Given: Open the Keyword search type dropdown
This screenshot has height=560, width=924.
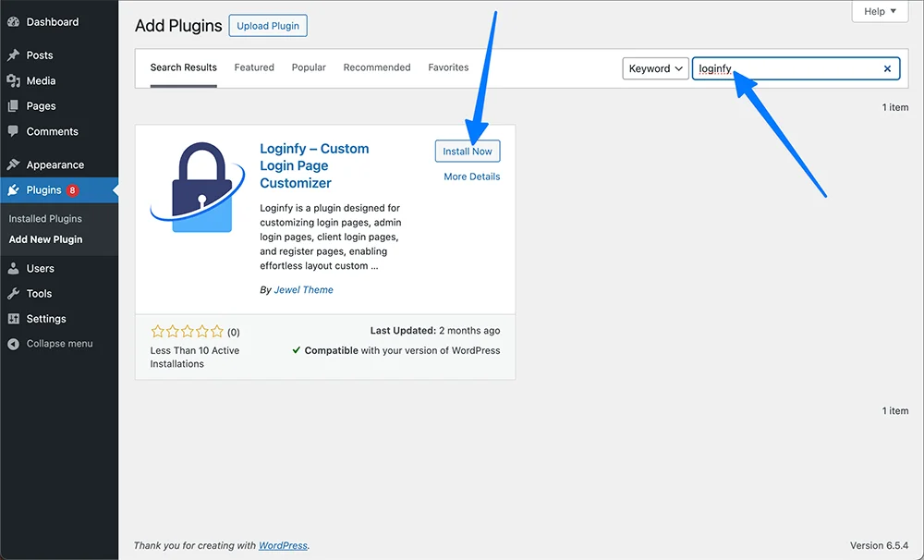Looking at the screenshot, I should [655, 68].
